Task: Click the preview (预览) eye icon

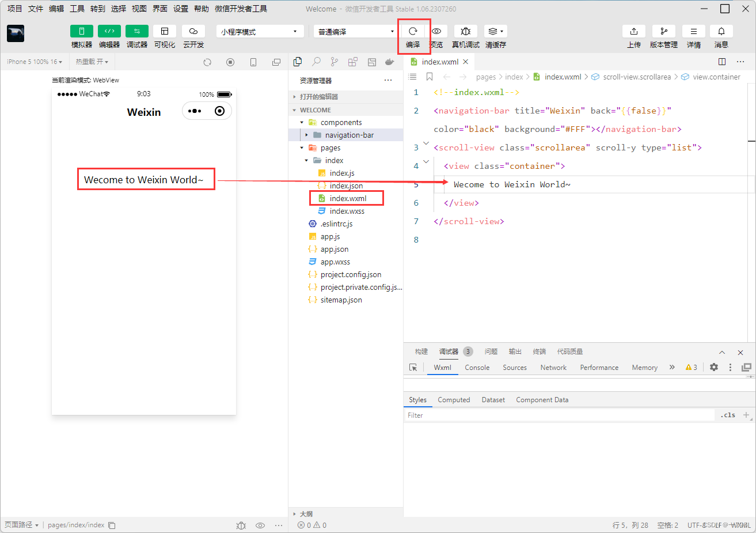Action: click(x=436, y=31)
